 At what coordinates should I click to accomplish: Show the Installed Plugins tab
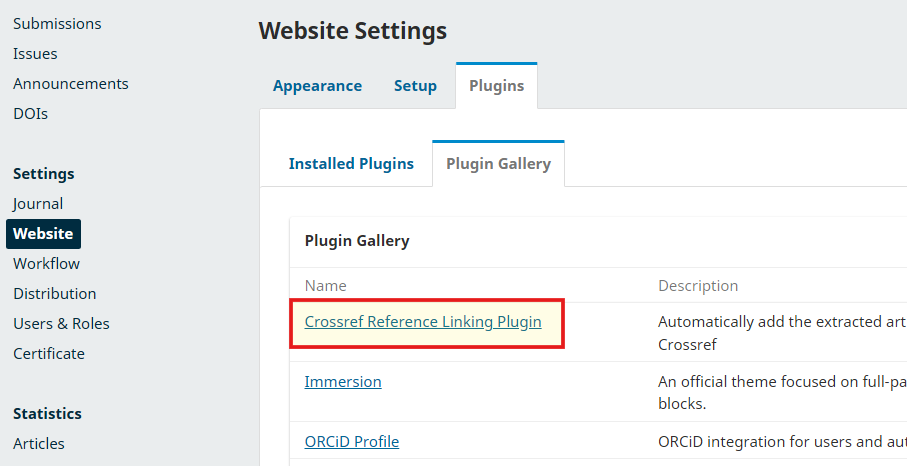point(351,164)
